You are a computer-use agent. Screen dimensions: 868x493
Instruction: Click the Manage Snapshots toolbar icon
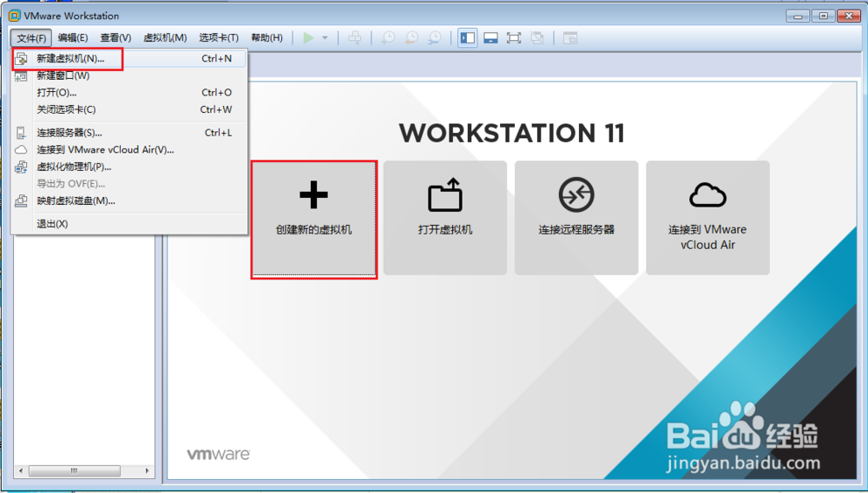coord(435,37)
